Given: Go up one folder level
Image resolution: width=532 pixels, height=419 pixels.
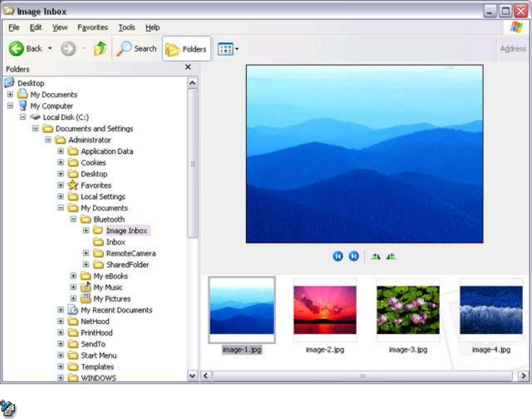Looking at the screenshot, I should click(x=100, y=48).
